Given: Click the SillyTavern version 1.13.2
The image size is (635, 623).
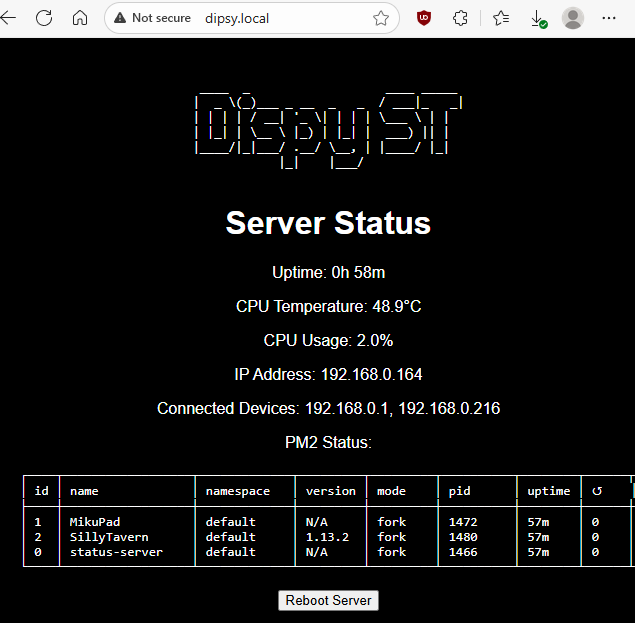Looking at the screenshot, I should coord(327,537).
